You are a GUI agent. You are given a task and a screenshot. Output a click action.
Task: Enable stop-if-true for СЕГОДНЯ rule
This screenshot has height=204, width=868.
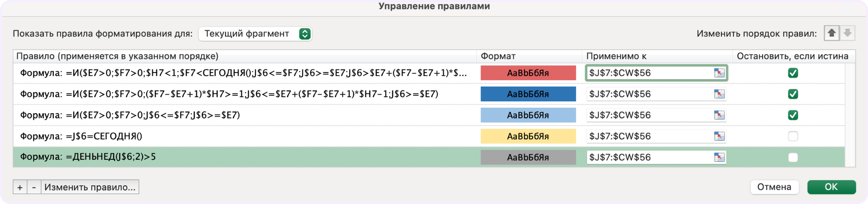793,136
